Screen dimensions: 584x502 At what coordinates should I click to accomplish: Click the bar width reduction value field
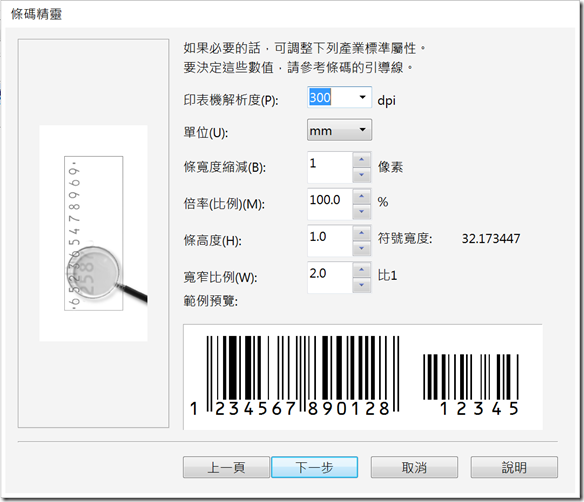tap(330, 167)
